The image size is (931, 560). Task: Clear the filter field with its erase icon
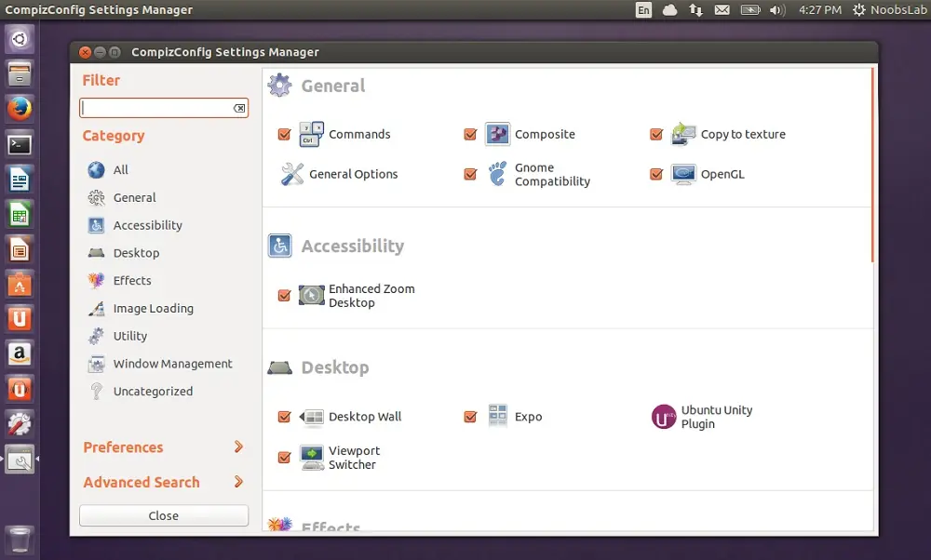pos(239,108)
